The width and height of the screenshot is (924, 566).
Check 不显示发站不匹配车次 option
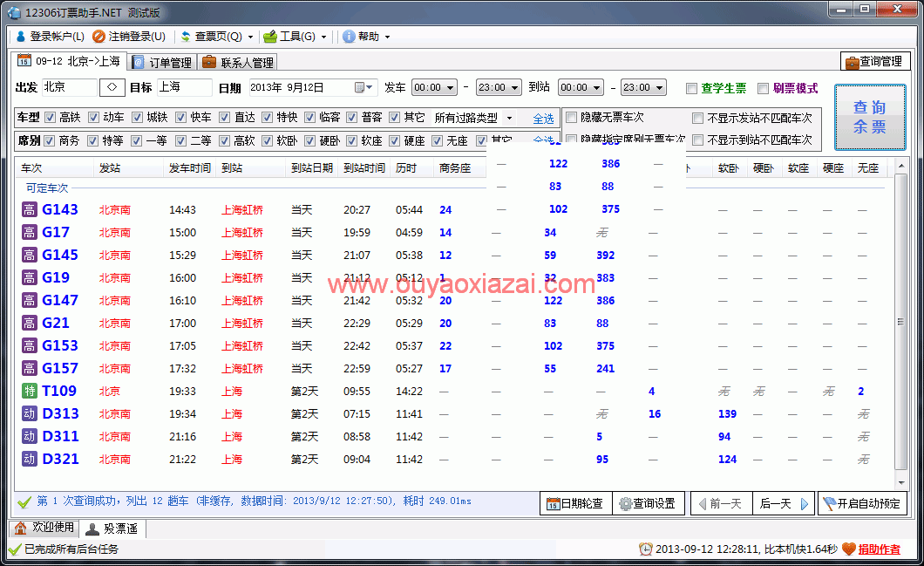click(697, 118)
